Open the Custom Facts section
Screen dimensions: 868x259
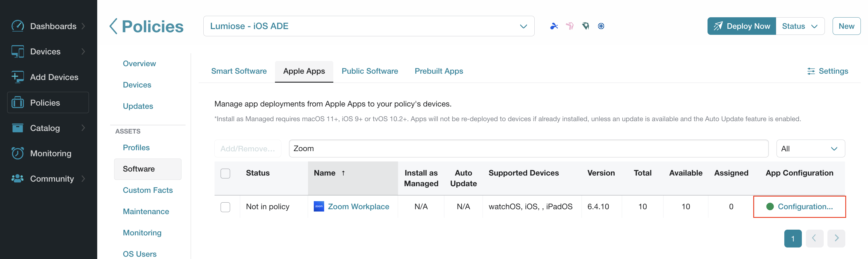point(148,190)
